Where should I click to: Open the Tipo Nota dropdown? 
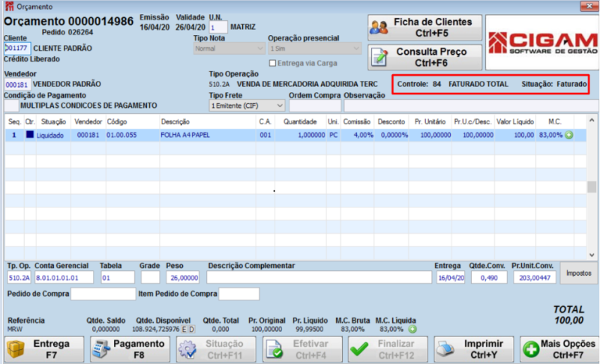229,49
